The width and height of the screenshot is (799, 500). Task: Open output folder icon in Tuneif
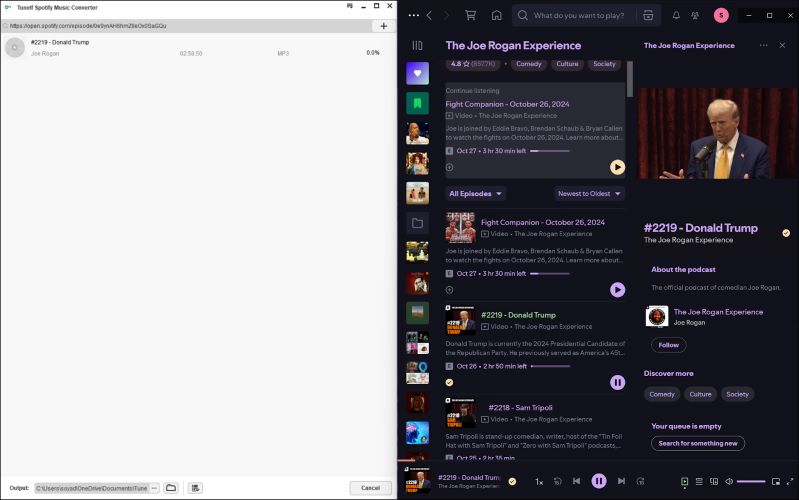point(171,488)
